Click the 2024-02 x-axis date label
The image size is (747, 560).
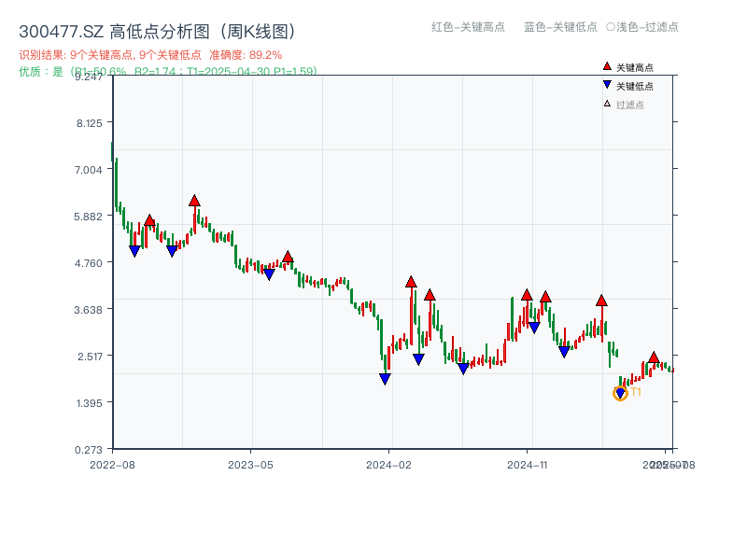pos(389,464)
